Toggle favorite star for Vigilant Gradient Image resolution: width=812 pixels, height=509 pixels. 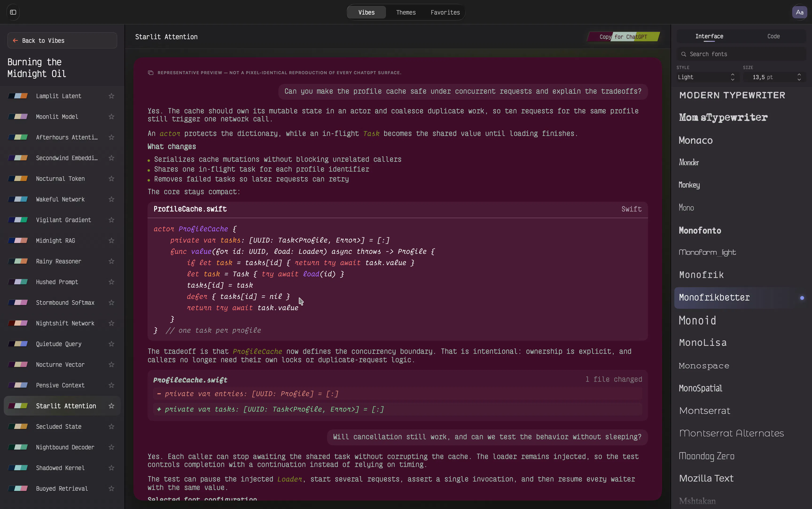[x=111, y=220]
